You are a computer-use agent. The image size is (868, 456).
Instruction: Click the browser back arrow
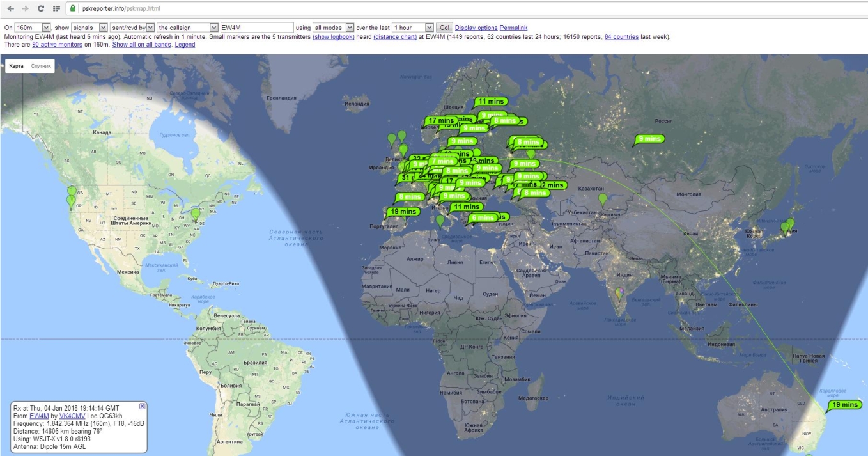point(10,8)
